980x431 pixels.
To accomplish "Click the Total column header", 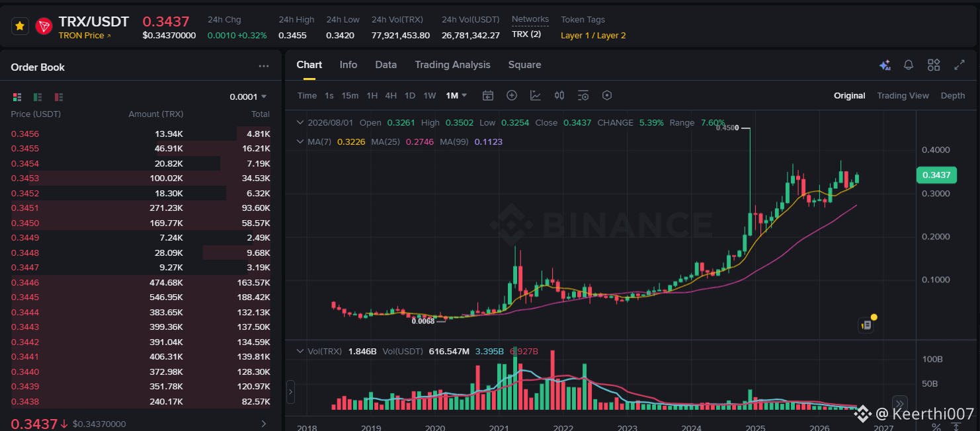I will tap(261, 114).
